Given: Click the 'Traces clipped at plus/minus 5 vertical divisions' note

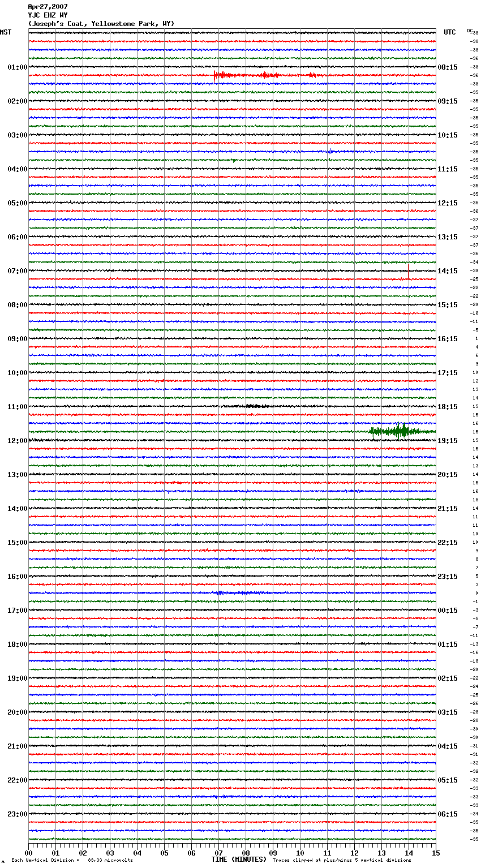Looking at the screenshot, I should (342, 861).
